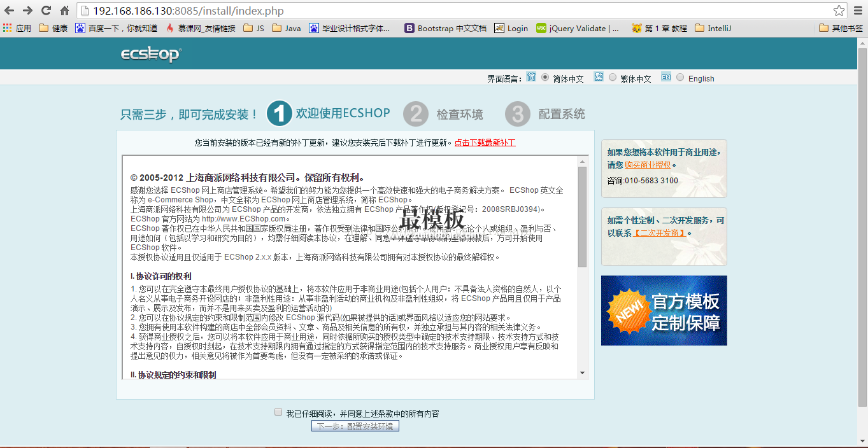Open the jQuery Validate bookmark
Image resolution: width=868 pixels, height=448 pixels.
tap(578, 28)
